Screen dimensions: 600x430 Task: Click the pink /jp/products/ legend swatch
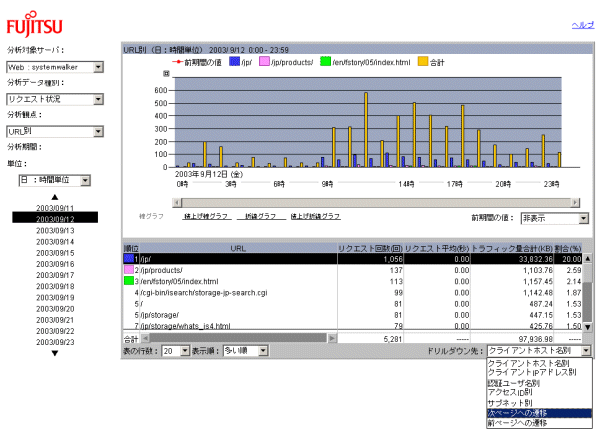[264, 61]
